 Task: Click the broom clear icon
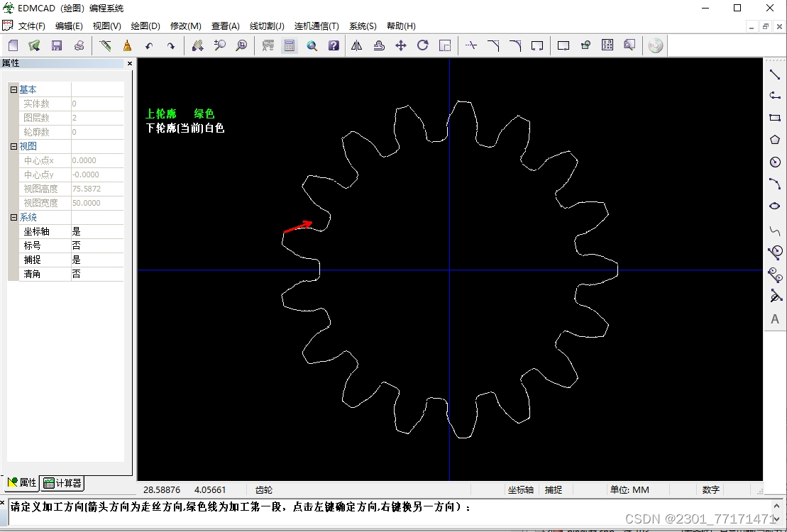tap(128, 45)
